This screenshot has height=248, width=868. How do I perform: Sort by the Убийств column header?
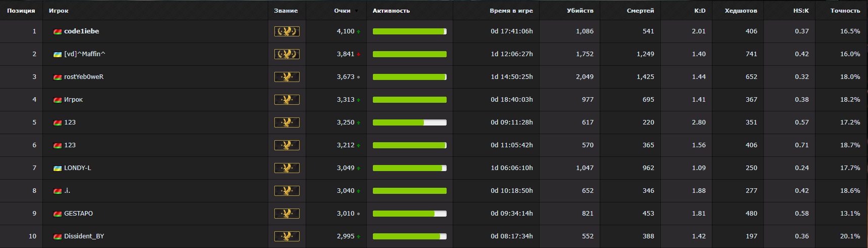pos(580,11)
